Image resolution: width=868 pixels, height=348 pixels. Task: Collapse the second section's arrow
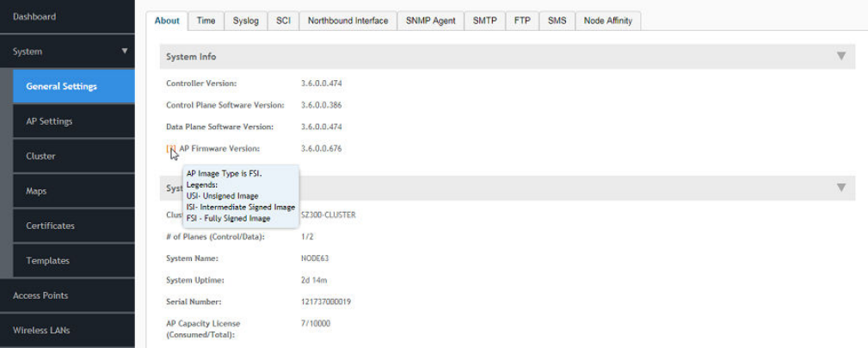tap(840, 188)
